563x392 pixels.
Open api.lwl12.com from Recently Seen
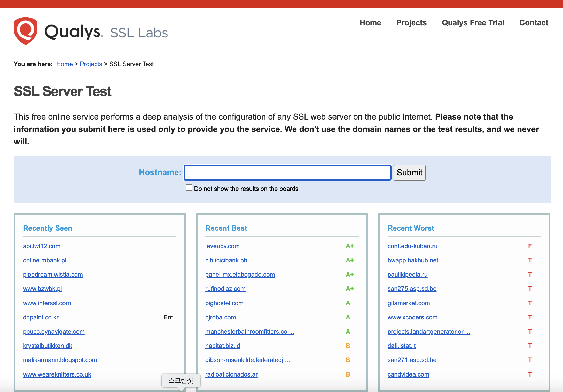pyautogui.click(x=42, y=246)
